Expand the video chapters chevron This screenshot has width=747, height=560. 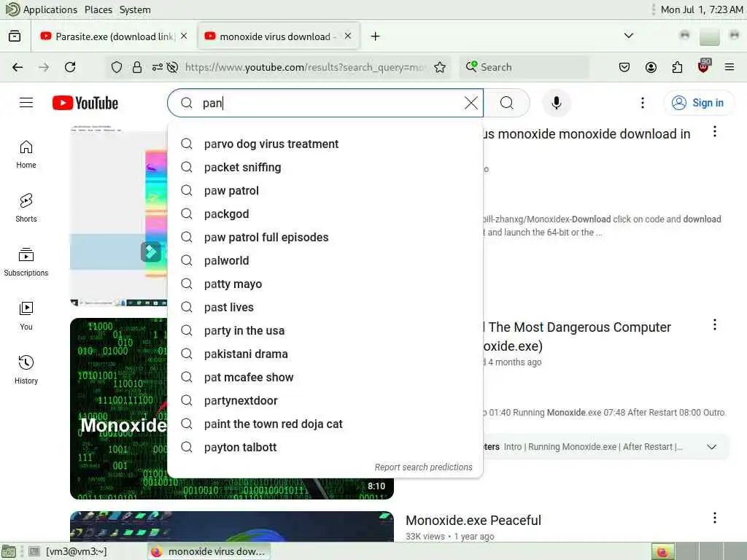point(712,447)
